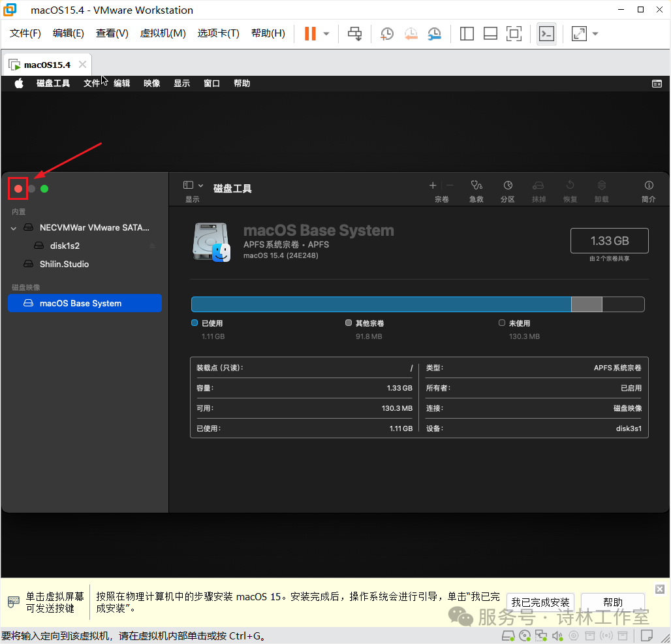Open the macOS 窗口 menu

point(212,83)
